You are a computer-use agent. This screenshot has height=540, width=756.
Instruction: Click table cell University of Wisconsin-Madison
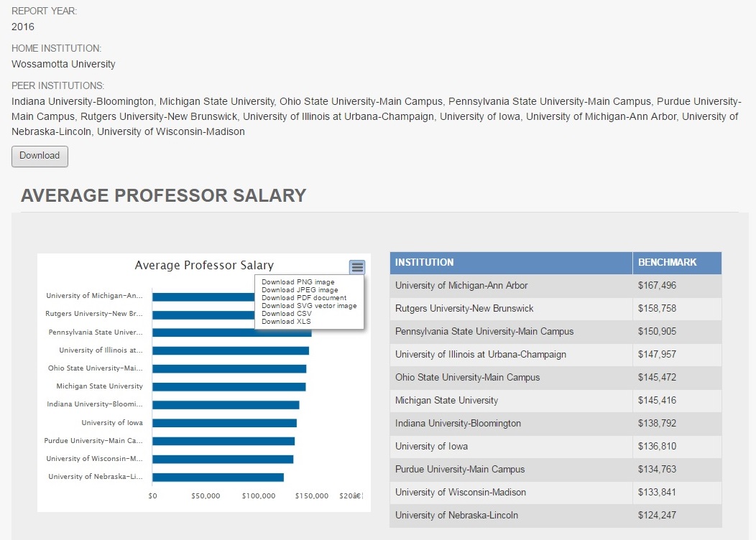[511, 493]
